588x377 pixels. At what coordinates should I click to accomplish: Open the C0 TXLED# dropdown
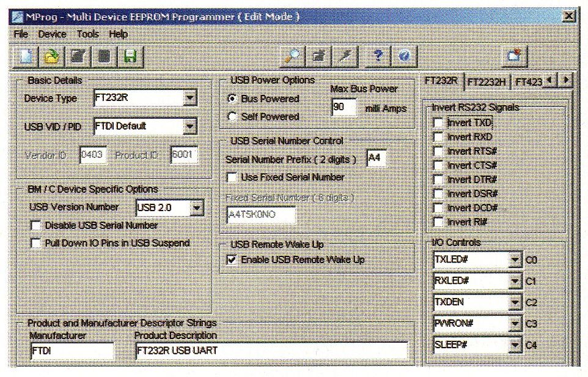[x=515, y=260]
